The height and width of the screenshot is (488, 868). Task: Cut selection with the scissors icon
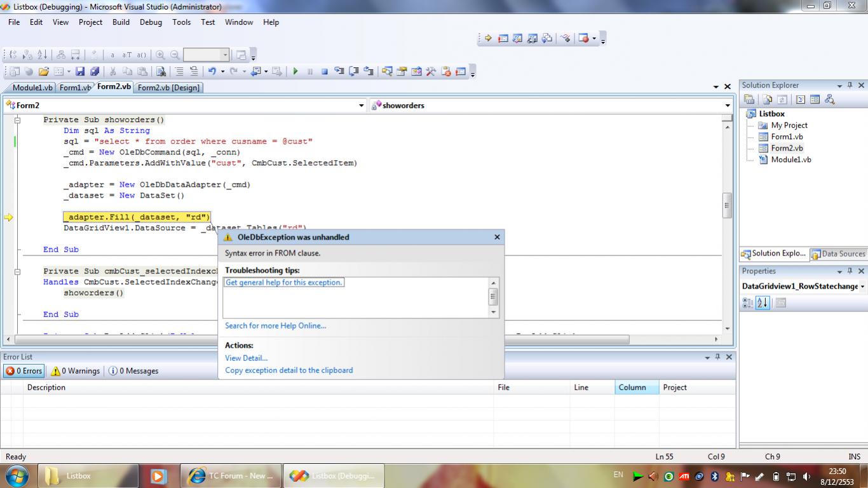pyautogui.click(x=112, y=71)
